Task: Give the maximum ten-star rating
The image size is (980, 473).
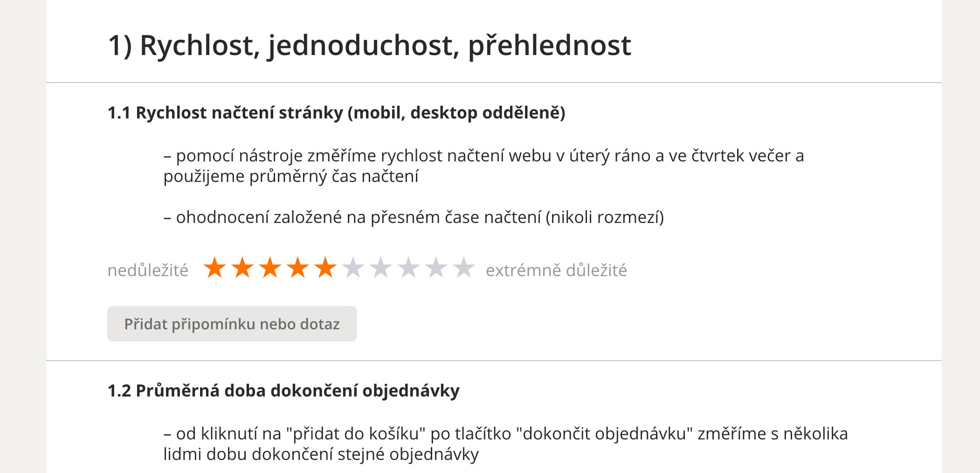Action: [464, 268]
